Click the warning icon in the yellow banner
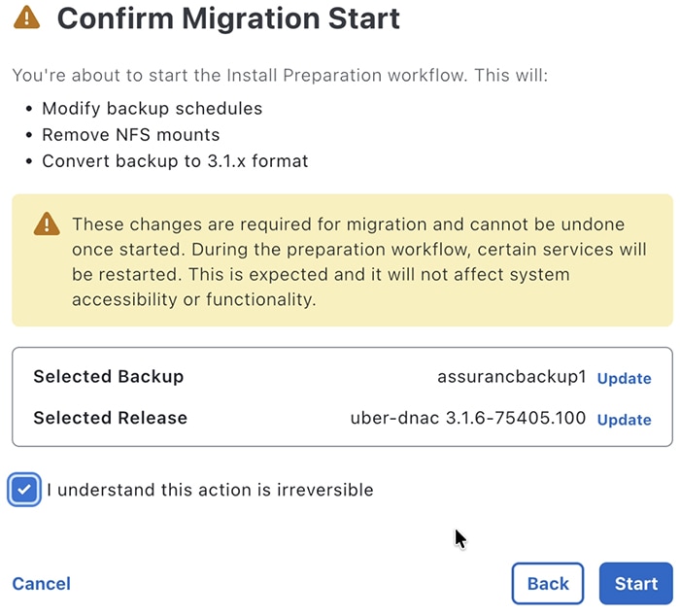Viewport: 680px width, 616px height. pyautogui.click(x=47, y=224)
